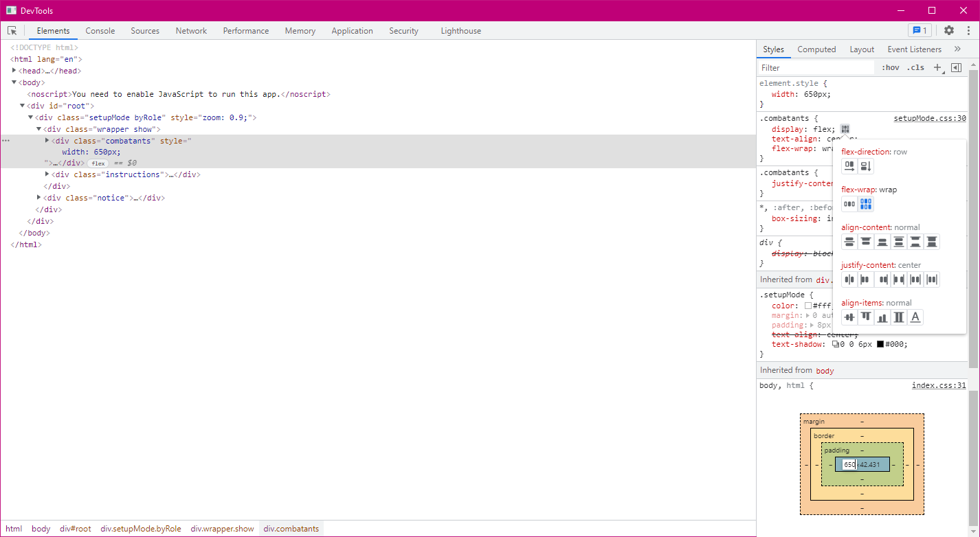This screenshot has height=537, width=980.
Task: Set align-content to flex-end
Action: pyautogui.click(x=882, y=242)
